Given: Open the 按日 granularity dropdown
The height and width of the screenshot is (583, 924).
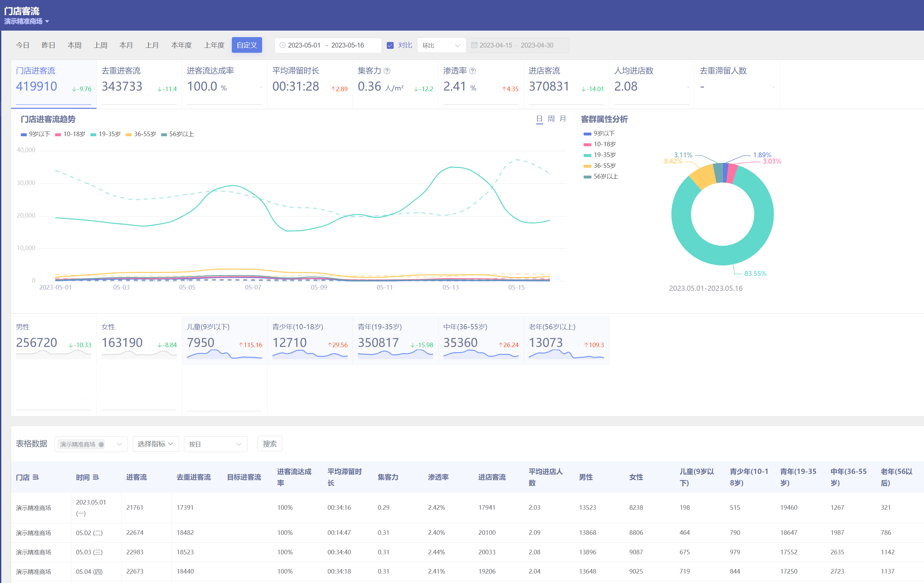Looking at the screenshot, I should tap(215, 444).
